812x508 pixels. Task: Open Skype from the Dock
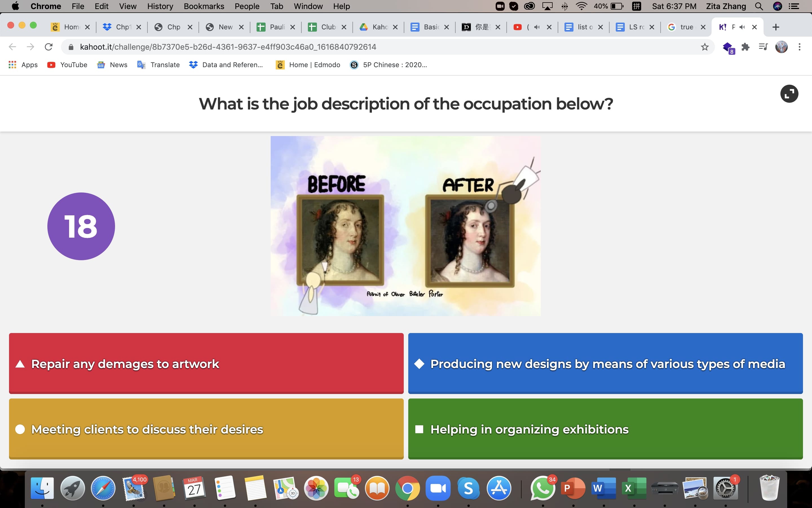468,488
